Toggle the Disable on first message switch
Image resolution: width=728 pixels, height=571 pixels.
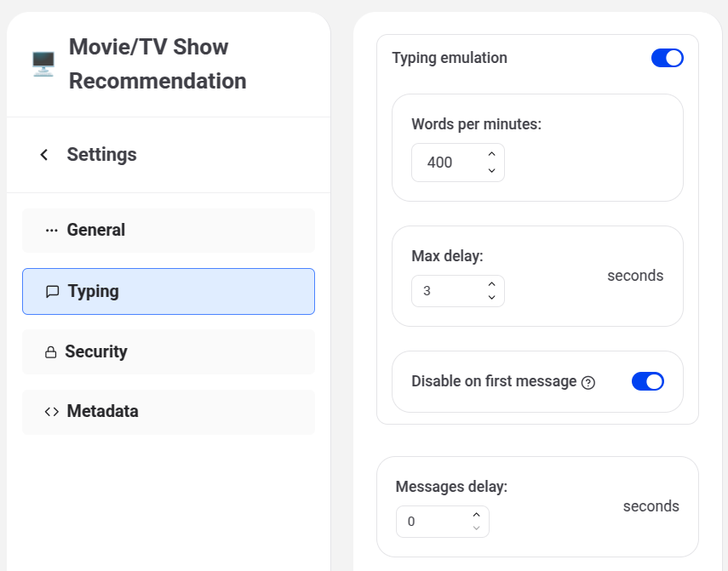pyautogui.click(x=647, y=381)
